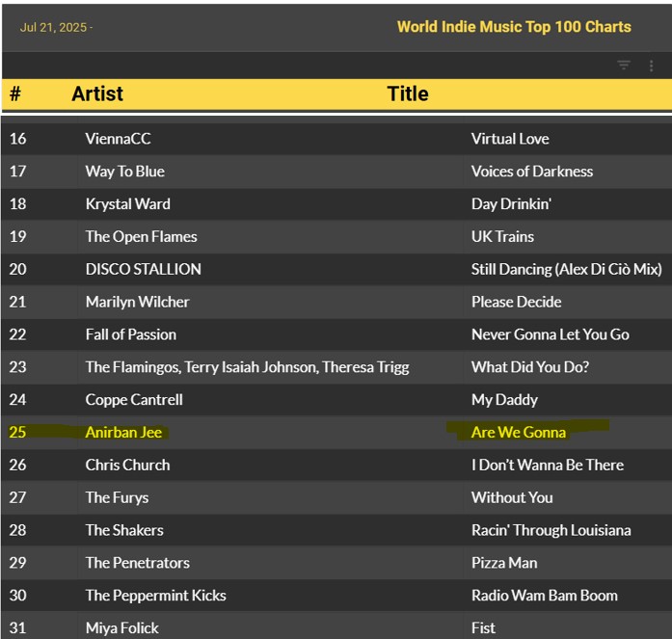Click the # rank column header
This screenshot has height=639, width=672.
tap(15, 93)
